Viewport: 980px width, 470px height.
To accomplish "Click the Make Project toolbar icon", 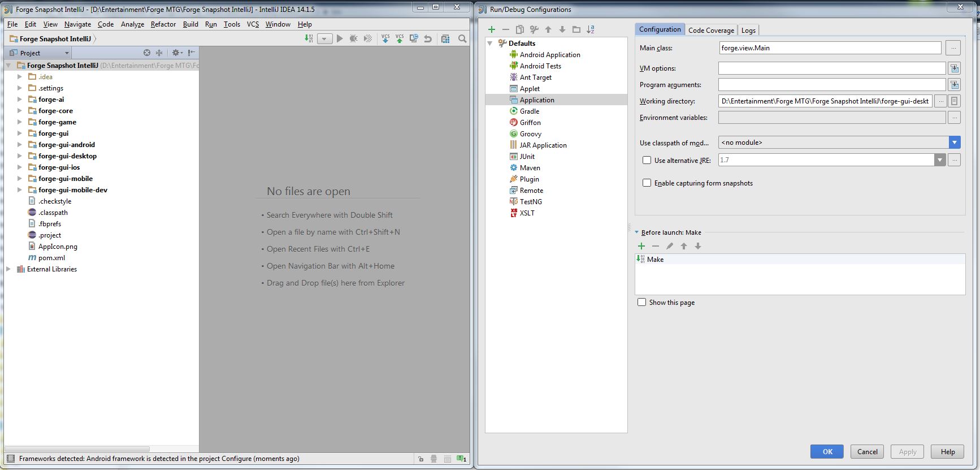I will click(309, 38).
